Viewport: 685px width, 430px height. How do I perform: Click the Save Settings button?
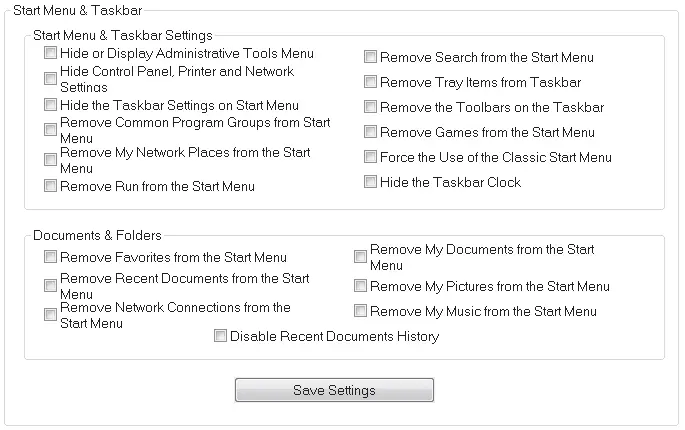[x=334, y=390]
